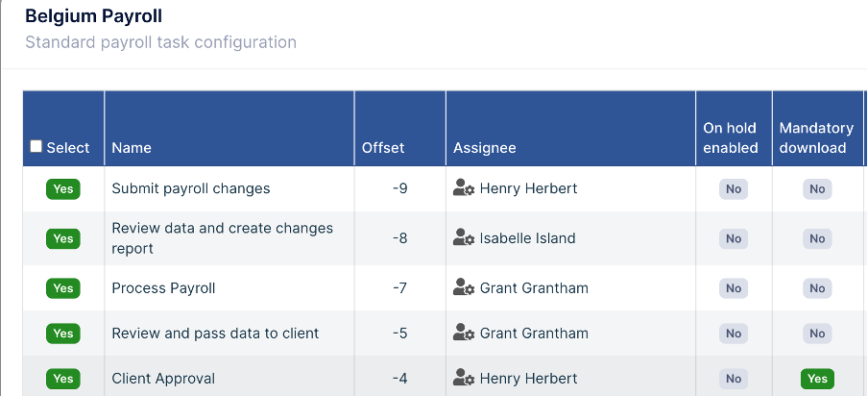Screen dimensions: 868x396
Task: Toggle On hold No badge for Submit payroll changes
Action: (734, 189)
